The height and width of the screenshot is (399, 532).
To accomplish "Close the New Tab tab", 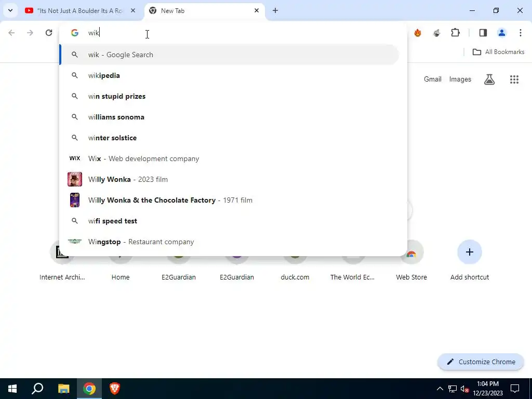I will (x=257, y=11).
